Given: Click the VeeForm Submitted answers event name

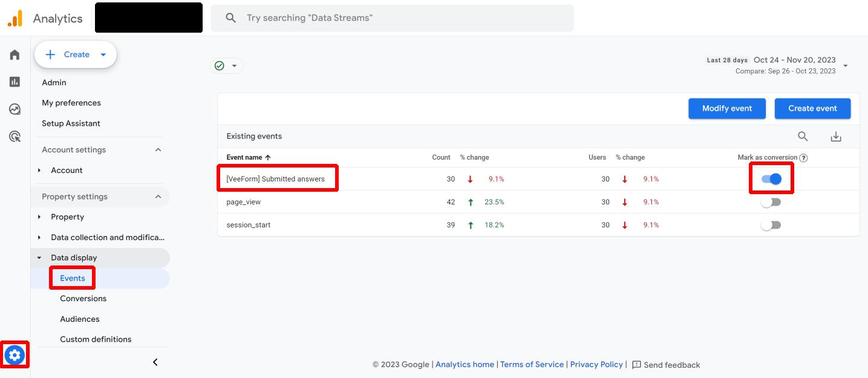Looking at the screenshot, I should (276, 179).
